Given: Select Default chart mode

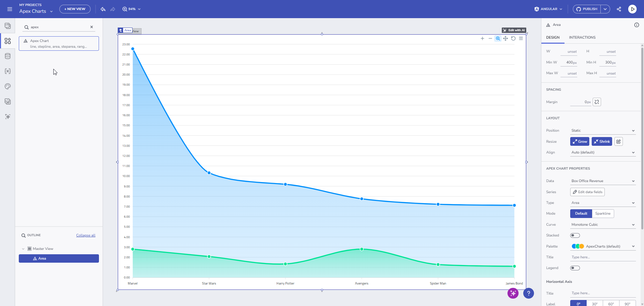Looking at the screenshot, I should coord(581,214).
